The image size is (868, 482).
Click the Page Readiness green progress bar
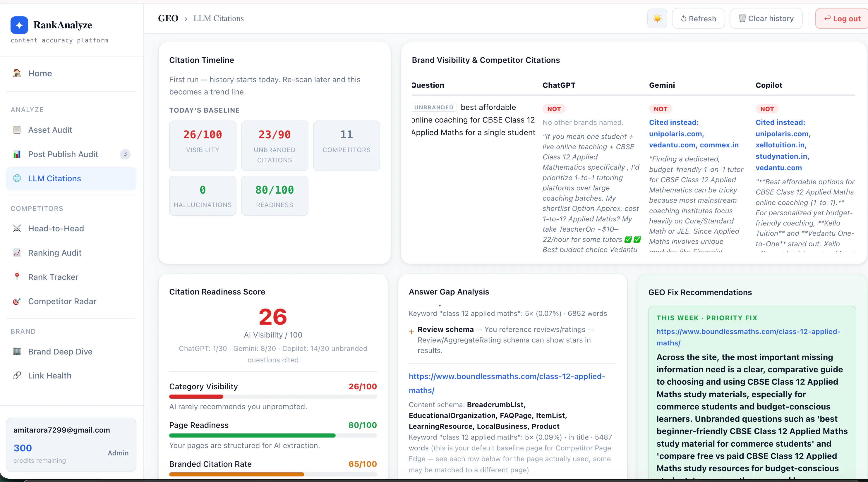pos(273,435)
